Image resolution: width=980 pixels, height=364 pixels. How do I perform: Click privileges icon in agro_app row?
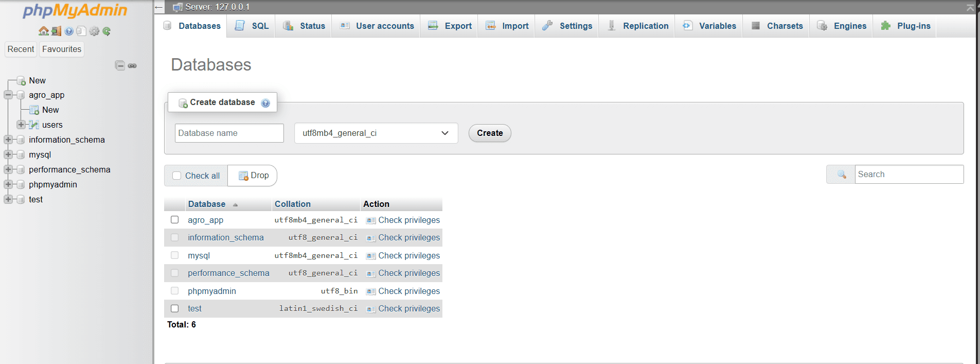(371, 220)
